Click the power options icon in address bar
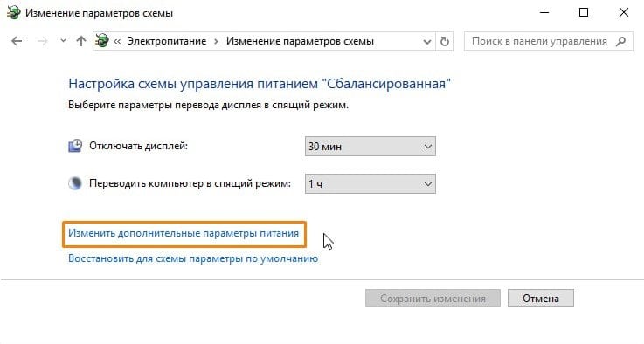 102,41
